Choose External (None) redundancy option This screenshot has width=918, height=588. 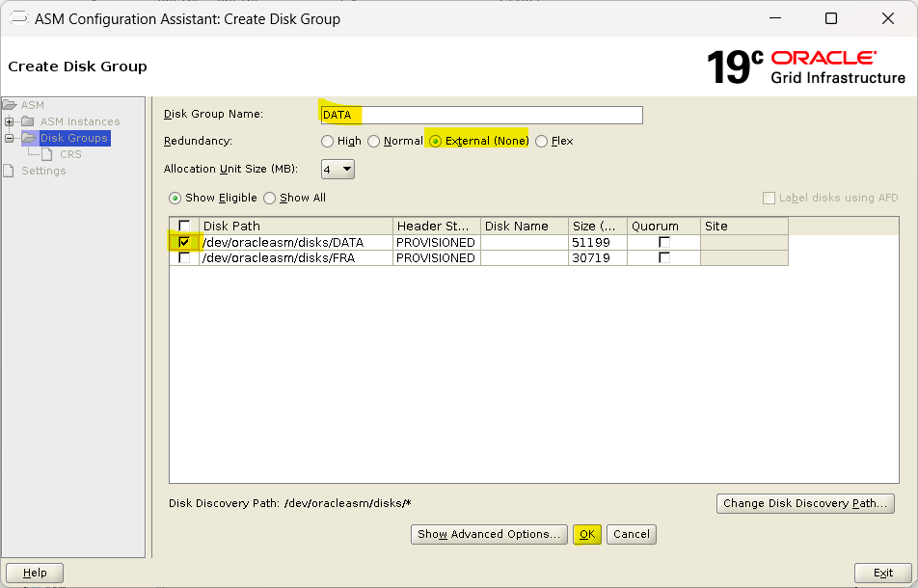click(x=435, y=141)
